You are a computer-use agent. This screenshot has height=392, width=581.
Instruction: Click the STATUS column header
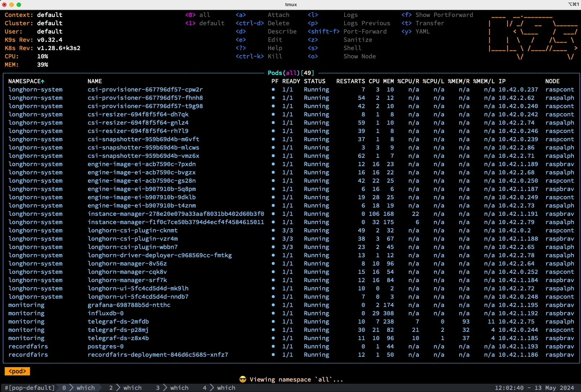pyautogui.click(x=315, y=81)
